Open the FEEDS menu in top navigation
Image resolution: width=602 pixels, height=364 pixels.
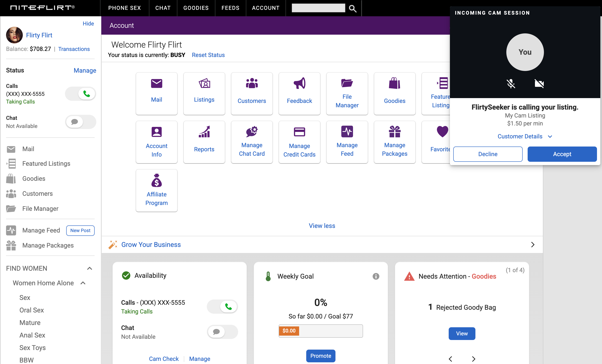click(x=230, y=8)
